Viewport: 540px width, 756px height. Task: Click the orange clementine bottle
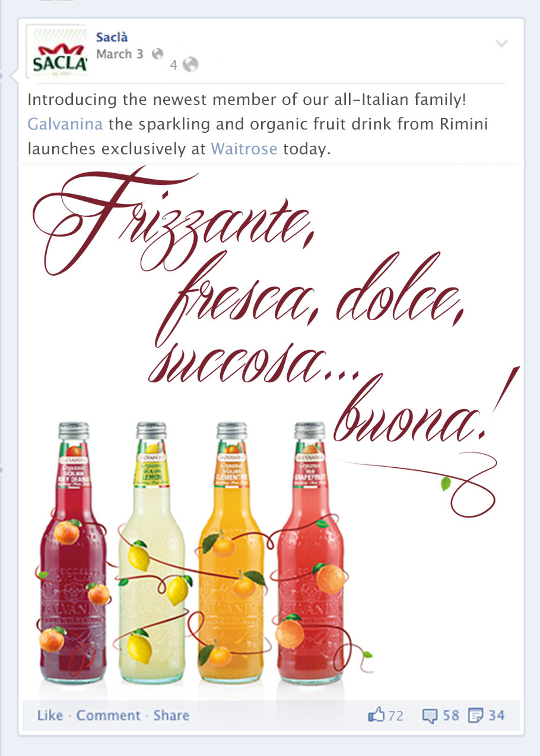point(231,551)
